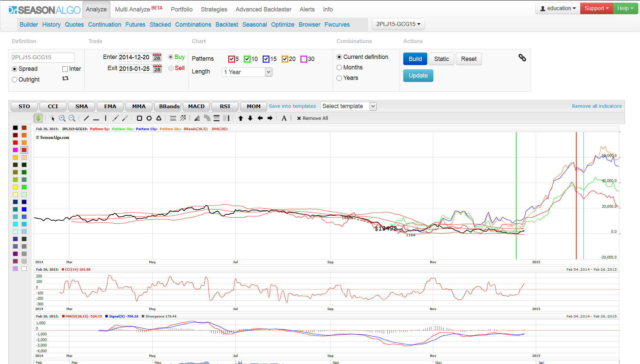Viewport: 640px width, 364px height.
Task: Choose the Months combinations option
Action: point(339,67)
